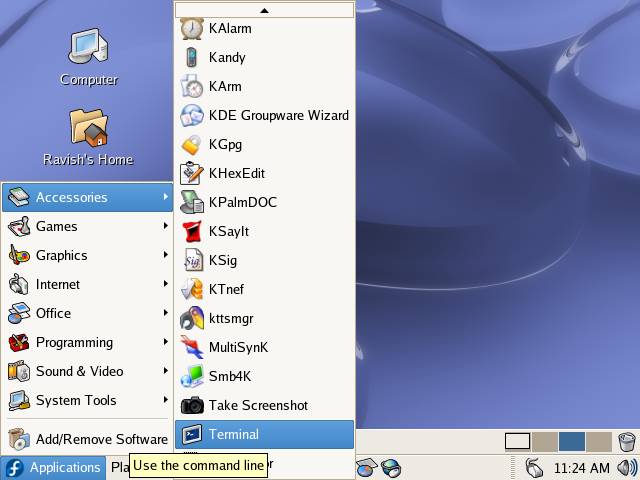Click the clock showing 11:24 AM
Image resolution: width=640 pixels, height=480 pixels.
[x=581, y=467]
